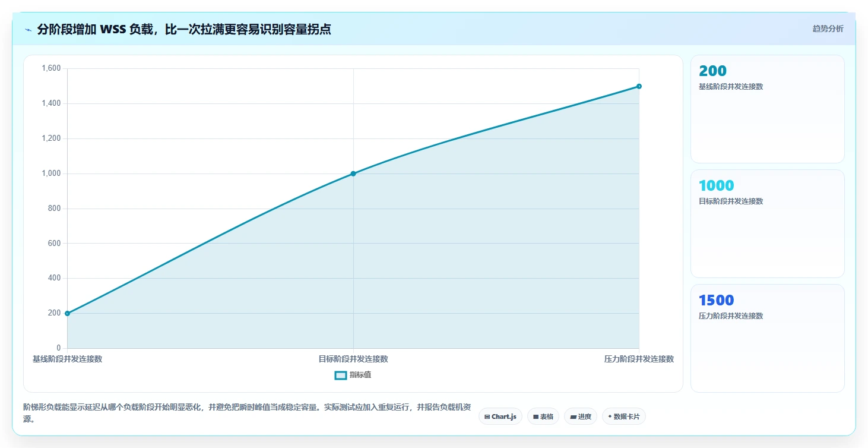Click the y-axis tick 800
This screenshot has width=868, height=448.
pos(55,209)
